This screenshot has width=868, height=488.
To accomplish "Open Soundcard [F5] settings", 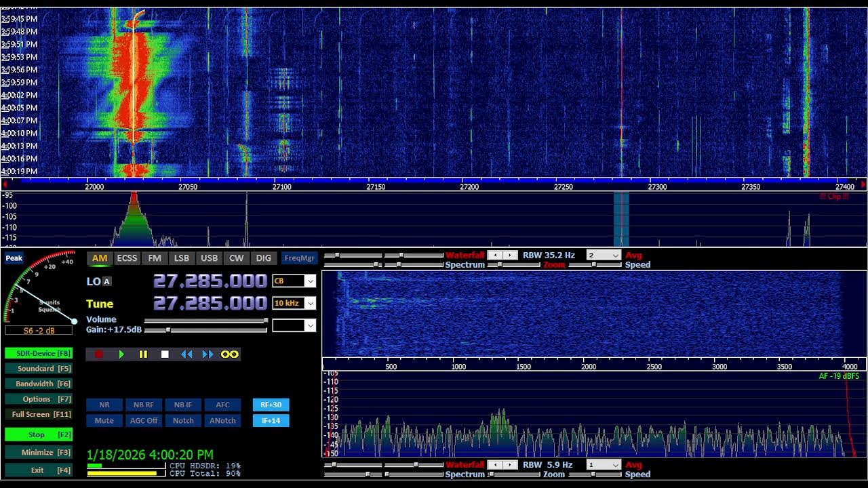I will [x=39, y=369].
